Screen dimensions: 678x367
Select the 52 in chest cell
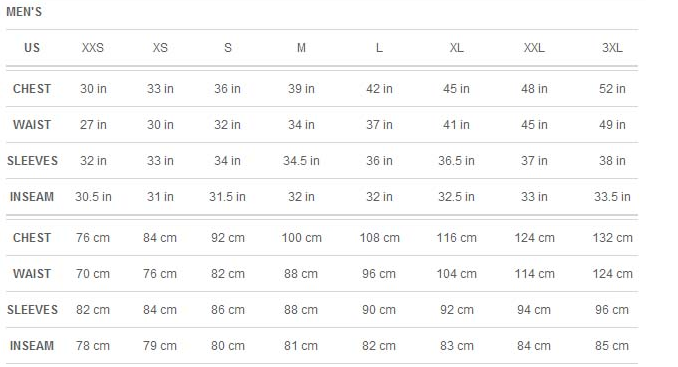612,89
